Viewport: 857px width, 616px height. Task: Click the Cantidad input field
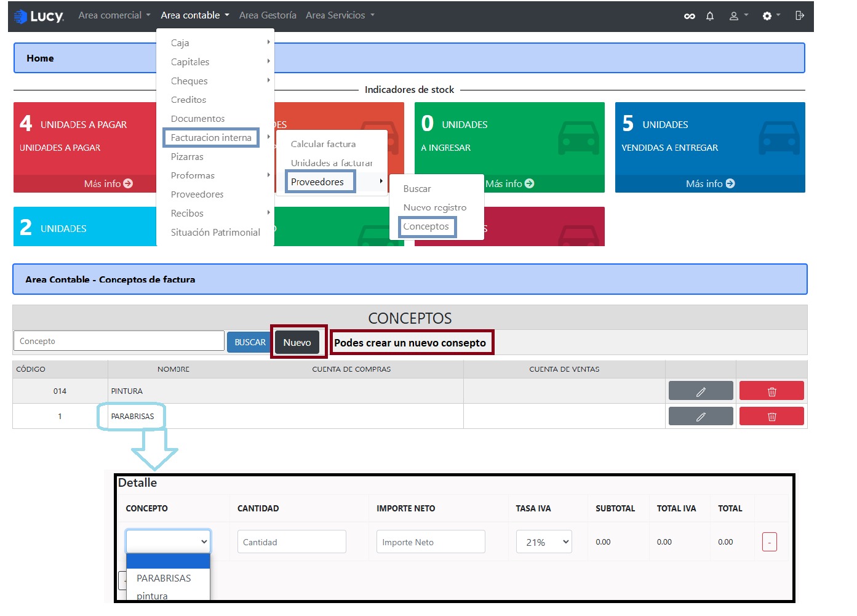292,542
